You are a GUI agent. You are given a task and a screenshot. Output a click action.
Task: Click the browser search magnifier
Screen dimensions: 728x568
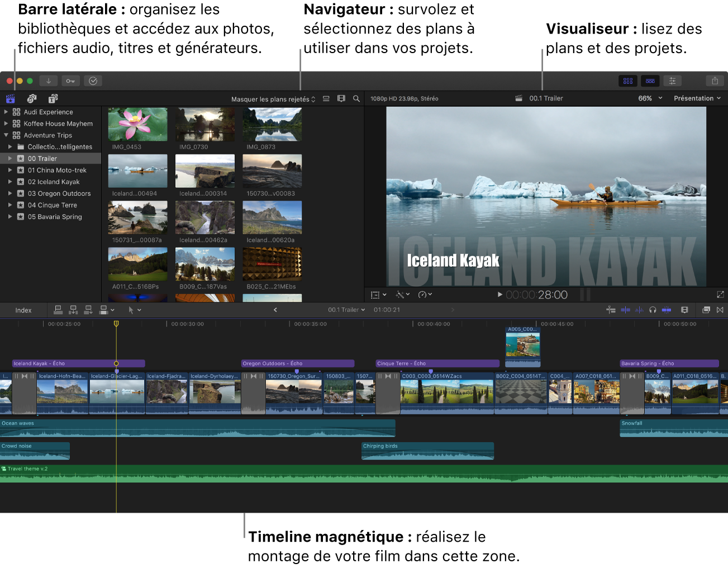tap(356, 99)
